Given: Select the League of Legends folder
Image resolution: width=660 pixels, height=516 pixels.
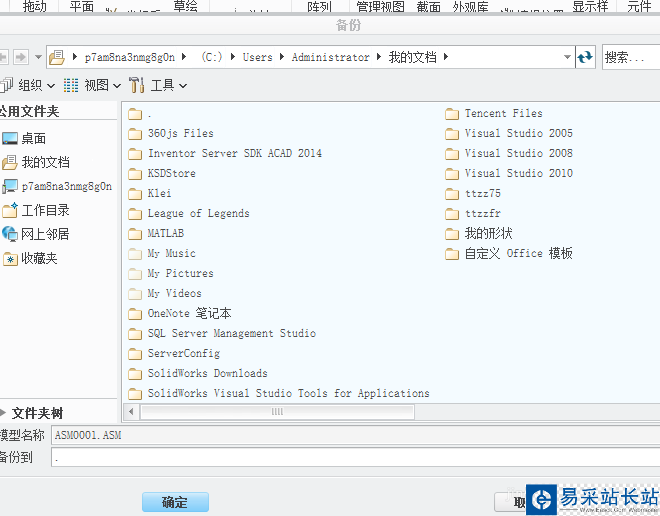Looking at the screenshot, I should point(189,213).
